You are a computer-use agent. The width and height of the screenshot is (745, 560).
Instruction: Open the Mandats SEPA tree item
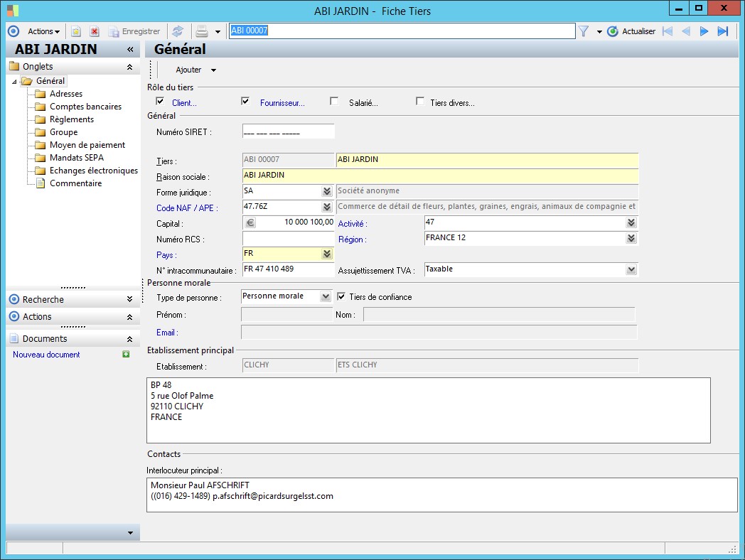click(76, 158)
